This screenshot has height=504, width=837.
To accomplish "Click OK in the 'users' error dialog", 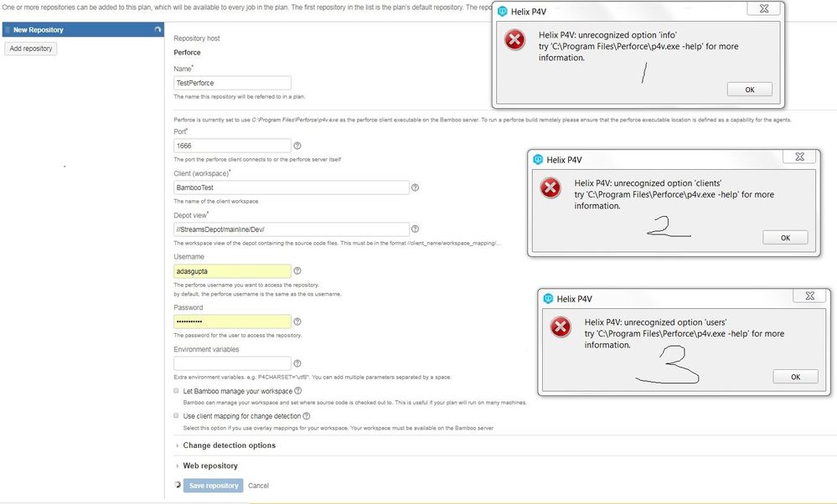I will pyautogui.click(x=795, y=377).
